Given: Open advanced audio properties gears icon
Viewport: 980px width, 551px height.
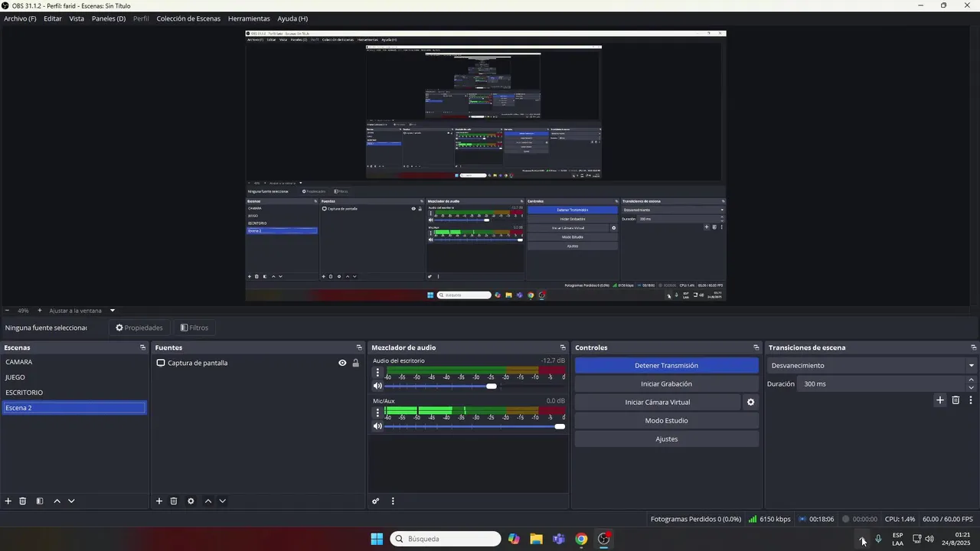Looking at the screenshot, I should click(376, 501).
